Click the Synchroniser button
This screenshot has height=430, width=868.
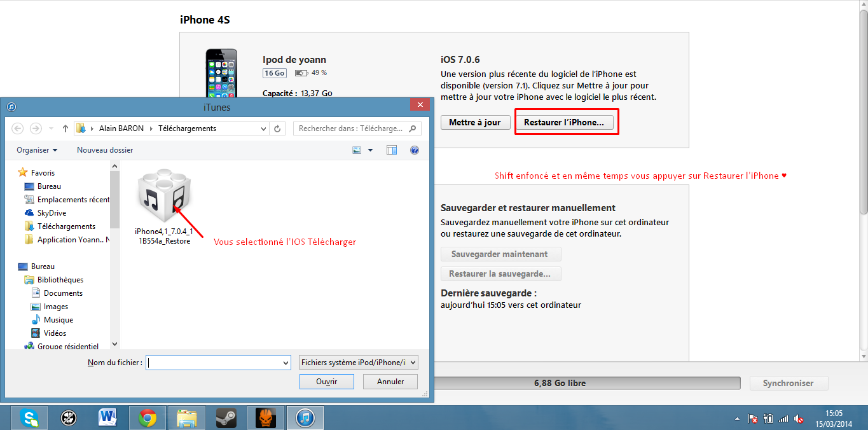[x=789, y=383]
